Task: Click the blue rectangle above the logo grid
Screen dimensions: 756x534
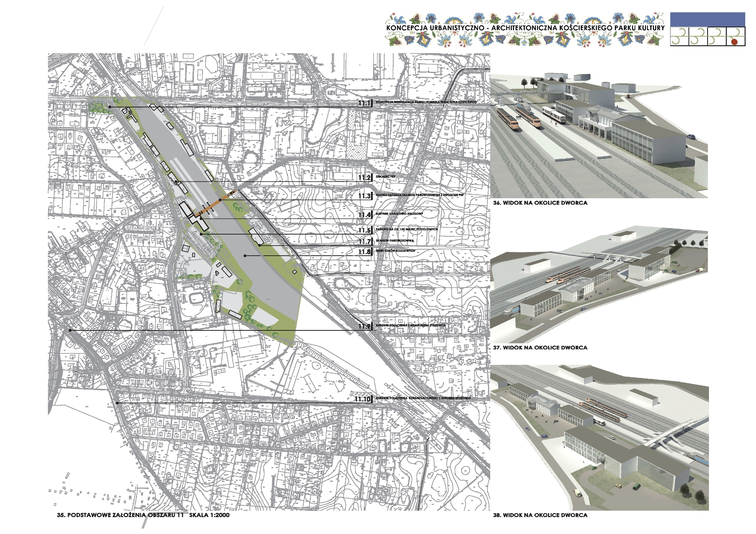Action: (707, 19)
